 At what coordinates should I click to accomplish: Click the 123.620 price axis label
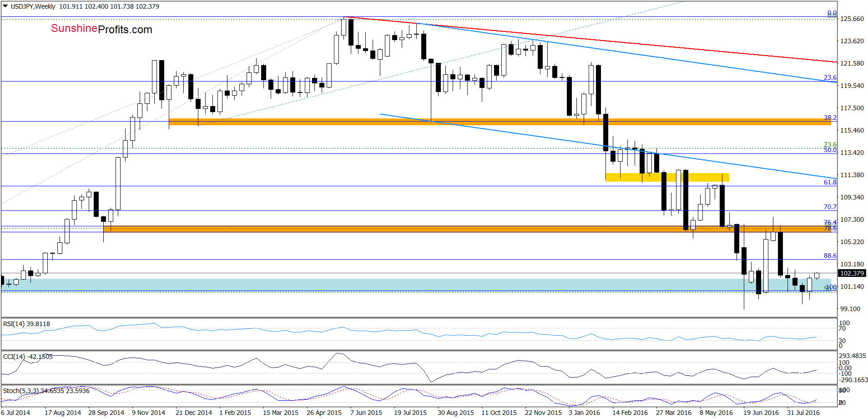(x=852, y=41)
